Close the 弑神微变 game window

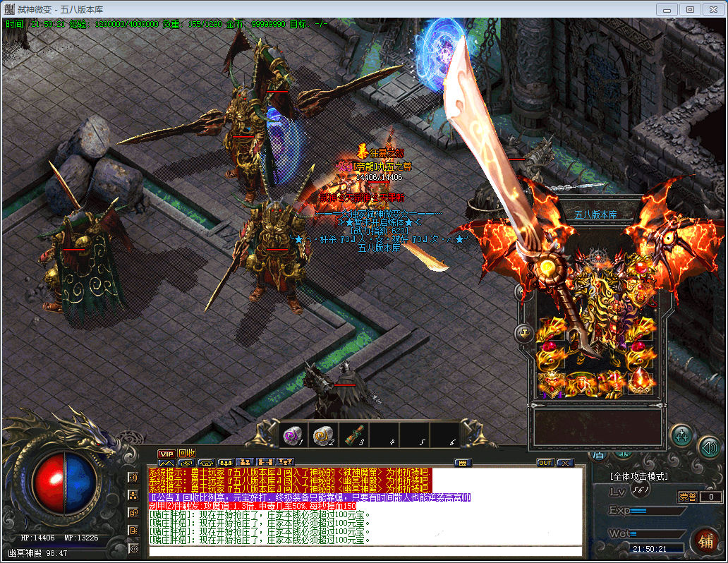click(714, 9)
